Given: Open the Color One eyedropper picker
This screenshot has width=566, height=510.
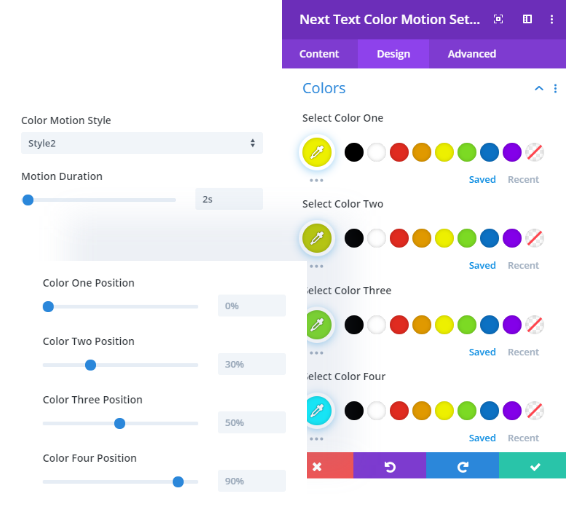Looking at the screenshot, I should pos(317,152).
